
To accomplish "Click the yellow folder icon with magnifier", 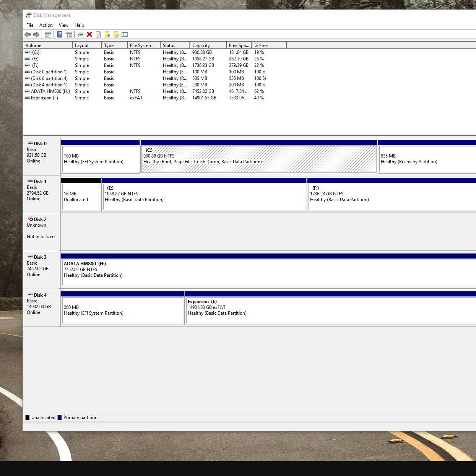I will (116, 35).
